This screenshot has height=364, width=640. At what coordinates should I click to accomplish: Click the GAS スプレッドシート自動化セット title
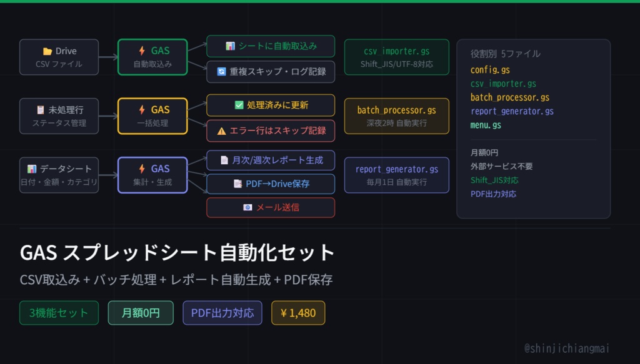click(177, 252)
